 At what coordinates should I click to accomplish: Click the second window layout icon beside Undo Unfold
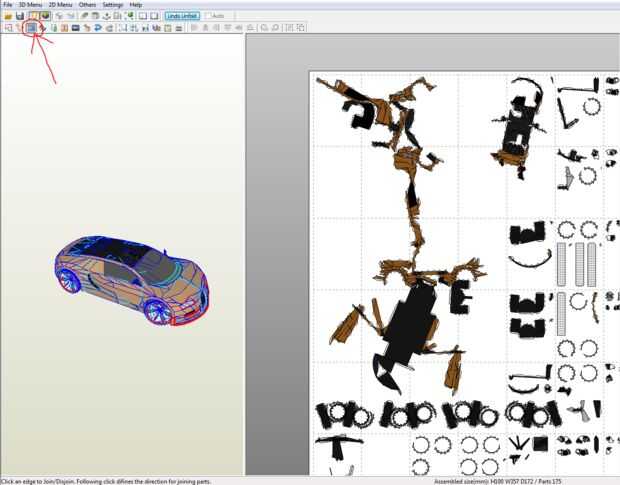tap(154, 16)
